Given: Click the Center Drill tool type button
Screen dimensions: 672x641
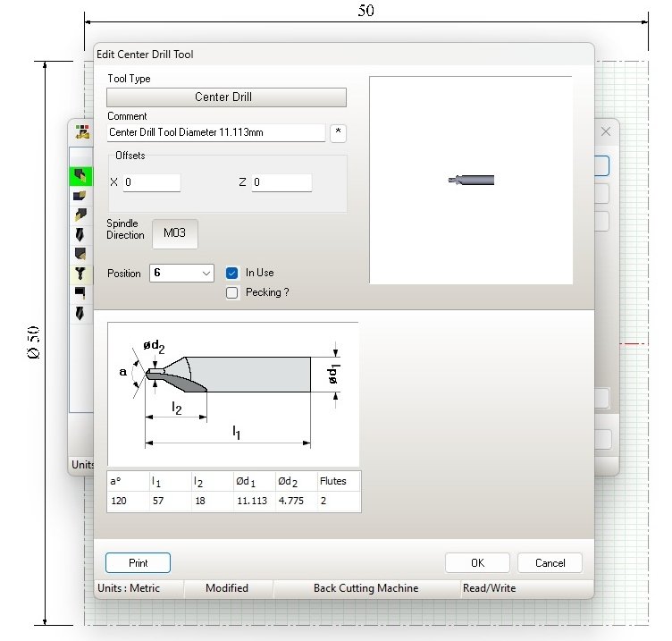Looking at the screenshot, I should [x=226, y=97].
